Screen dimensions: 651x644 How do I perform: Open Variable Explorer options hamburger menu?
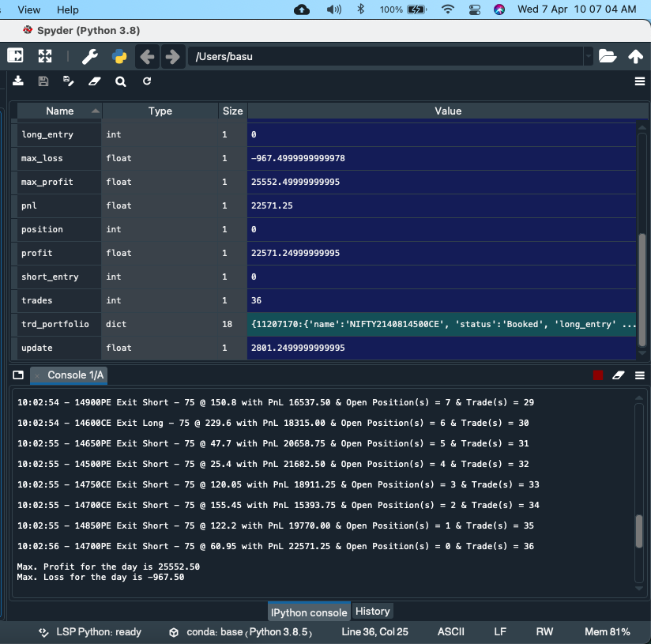pyautogui.click(x=640, y=81)
